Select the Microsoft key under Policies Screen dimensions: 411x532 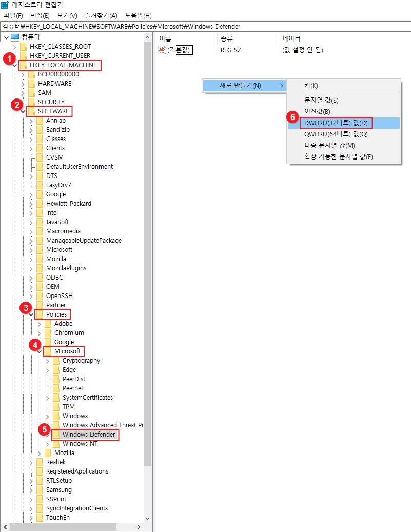(68, 351)
